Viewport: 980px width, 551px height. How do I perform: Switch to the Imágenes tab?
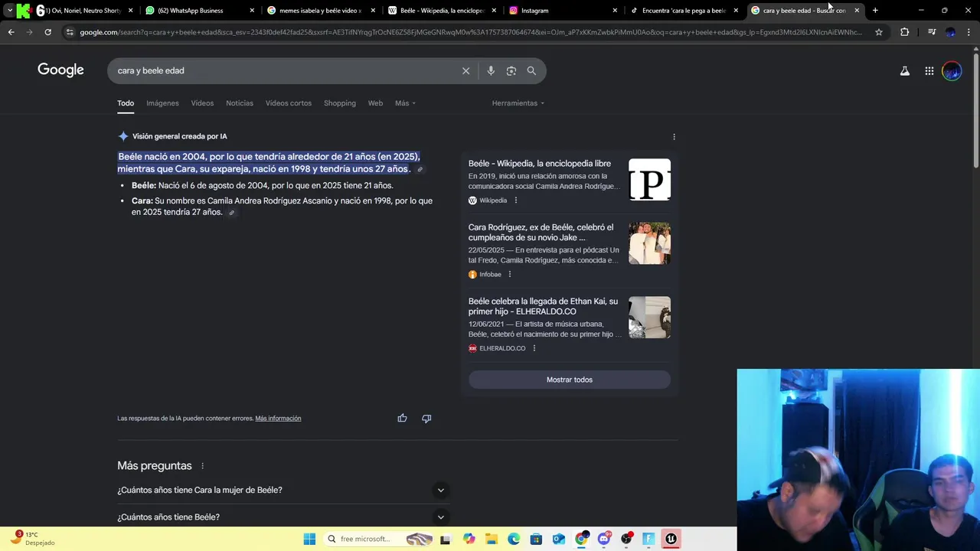162,103
